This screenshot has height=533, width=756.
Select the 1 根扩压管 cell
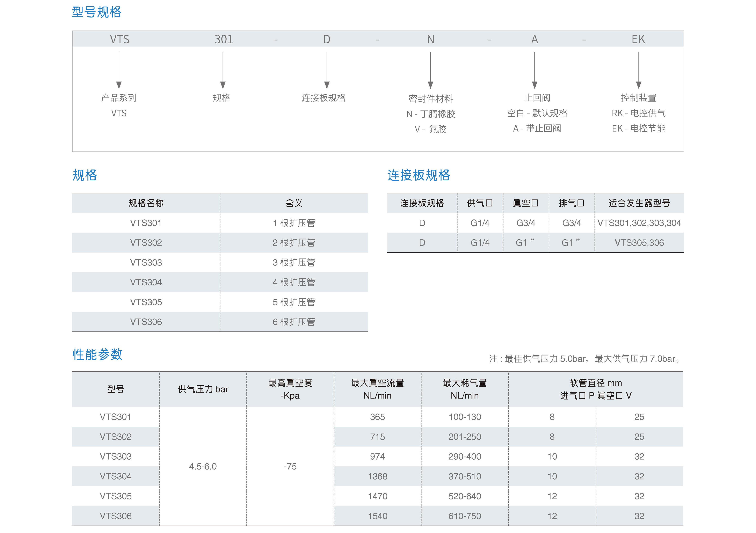(294, 223)
